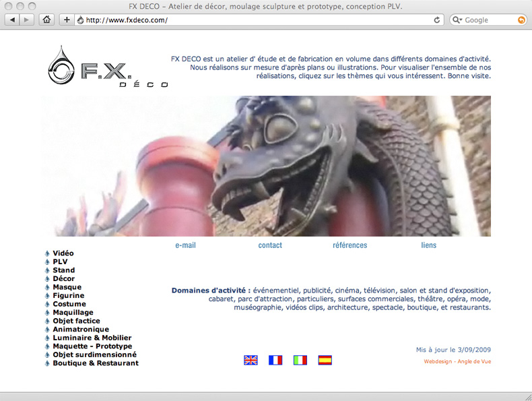
Task: Choose the Spanish flag icon
Action: point(325,360)
